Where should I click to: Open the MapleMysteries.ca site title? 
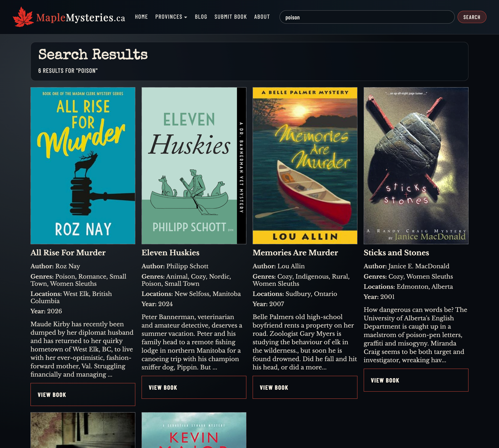pyautogui.click(x=81, y=18)
